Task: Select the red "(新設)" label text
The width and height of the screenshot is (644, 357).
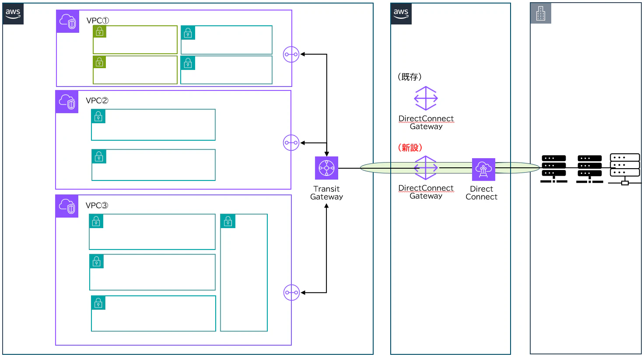Action: (410, 148)
